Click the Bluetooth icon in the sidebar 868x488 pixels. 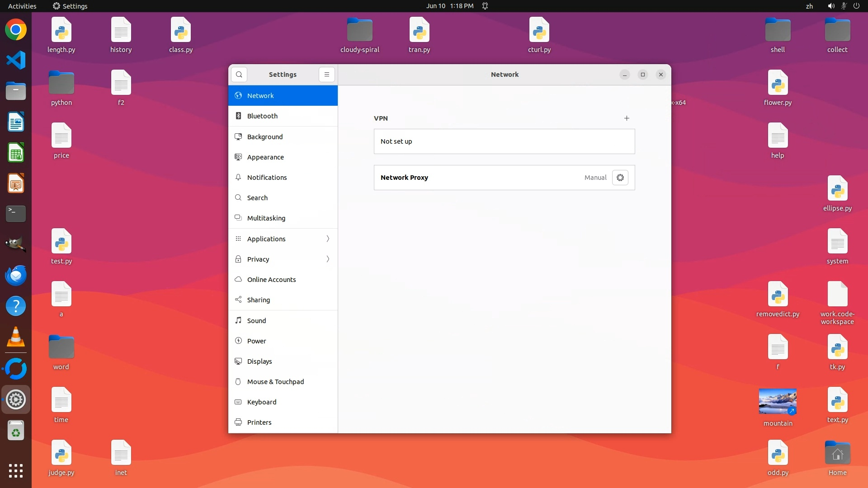click(238, 116)
